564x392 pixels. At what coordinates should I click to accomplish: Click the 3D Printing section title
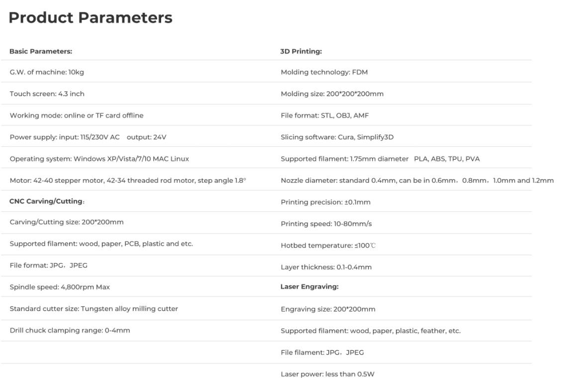pyautogui.click(x=301, y=51)
